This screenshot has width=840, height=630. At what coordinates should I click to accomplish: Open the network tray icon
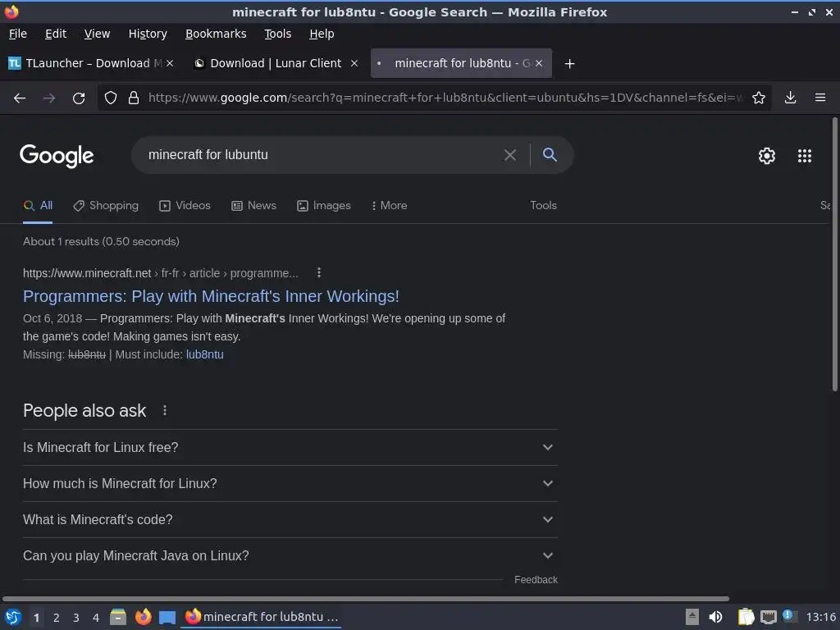768,618
